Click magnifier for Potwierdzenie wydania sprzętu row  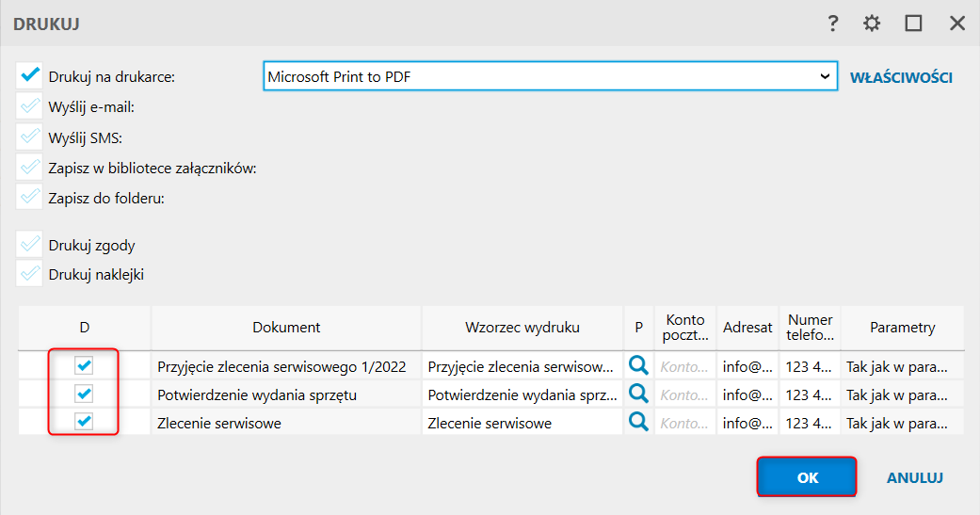coord(639,393)
